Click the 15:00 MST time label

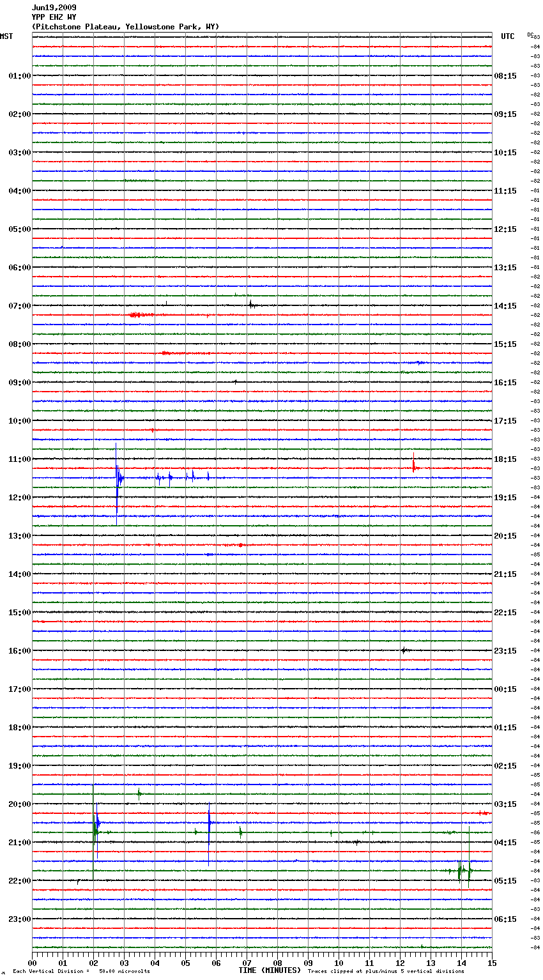20,613
